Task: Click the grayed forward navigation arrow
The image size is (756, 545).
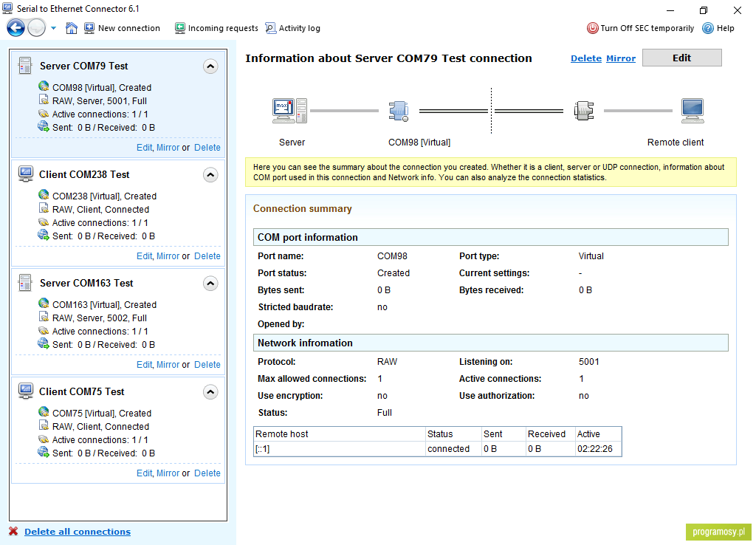Action: 37,28
